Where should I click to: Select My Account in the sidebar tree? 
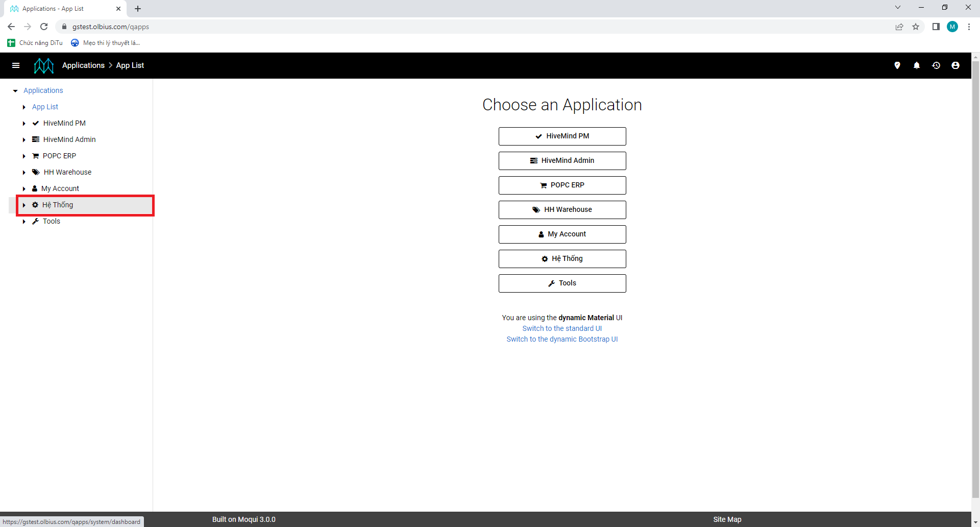60,188
